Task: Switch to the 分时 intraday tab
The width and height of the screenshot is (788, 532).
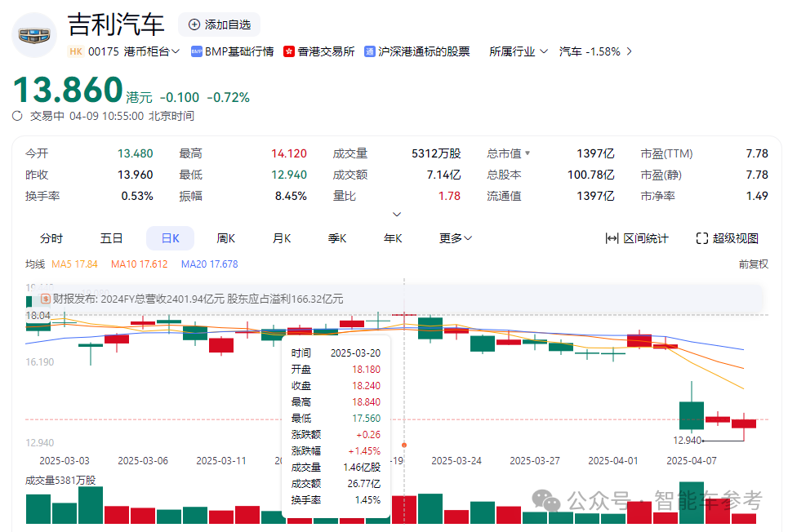Action: click(51, 237)
